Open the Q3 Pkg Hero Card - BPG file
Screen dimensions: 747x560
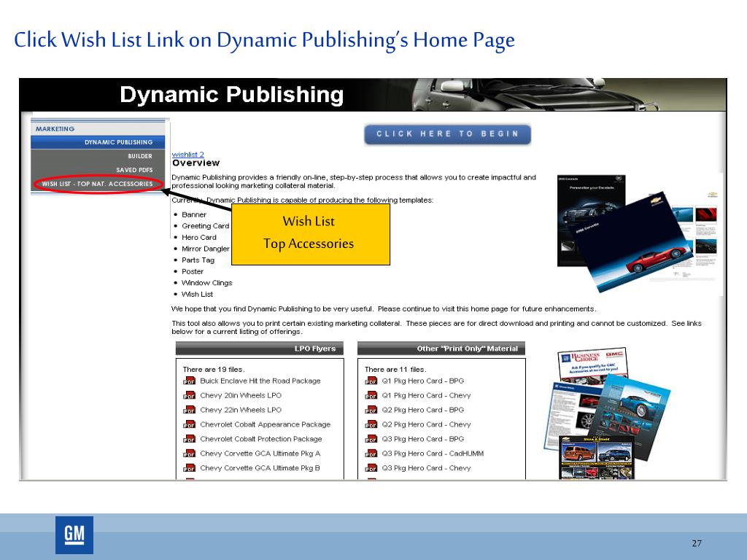point(423,439)
